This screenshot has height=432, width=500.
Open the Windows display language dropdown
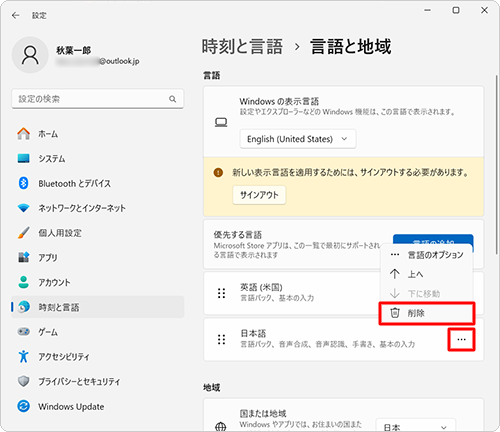pyautogui.click(x=298, y=139)
